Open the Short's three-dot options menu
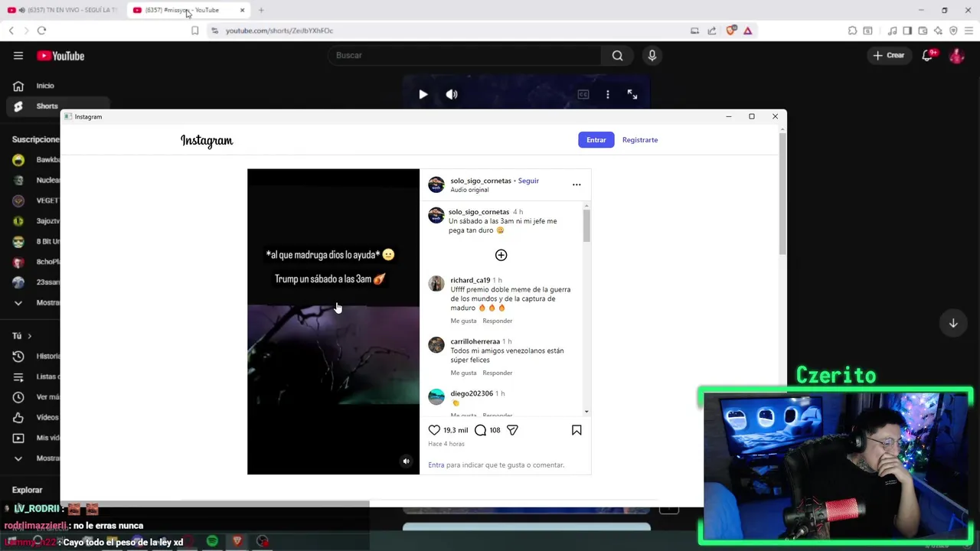980x551 pixels. pyautogui.click(x=608, y=94)
